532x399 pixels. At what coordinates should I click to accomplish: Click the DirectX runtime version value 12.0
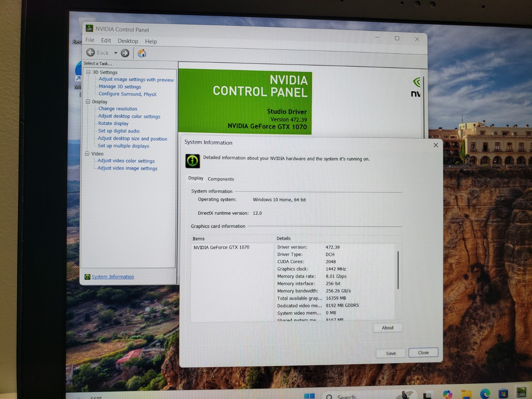coord(257,213)
